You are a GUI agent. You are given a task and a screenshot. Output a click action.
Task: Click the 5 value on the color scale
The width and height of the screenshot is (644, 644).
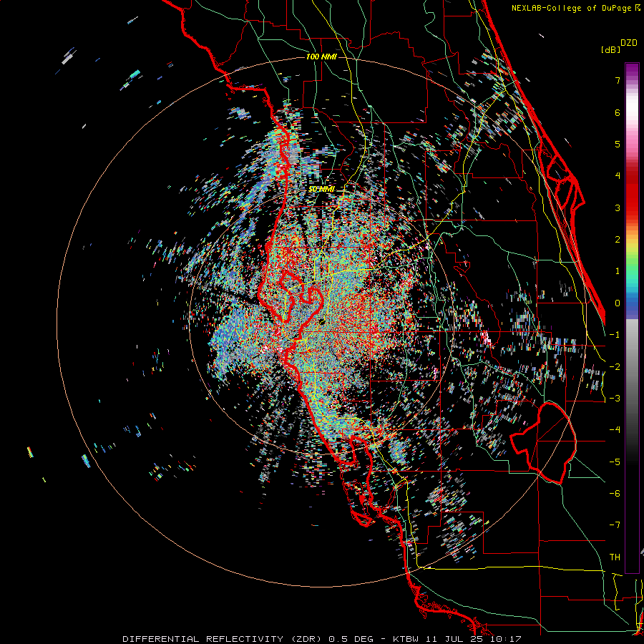(618, 144)
